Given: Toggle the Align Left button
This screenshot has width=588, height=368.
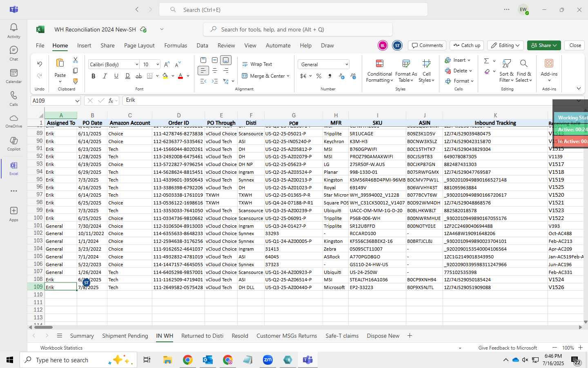Looking at the screenshot, I should (203, 71).
